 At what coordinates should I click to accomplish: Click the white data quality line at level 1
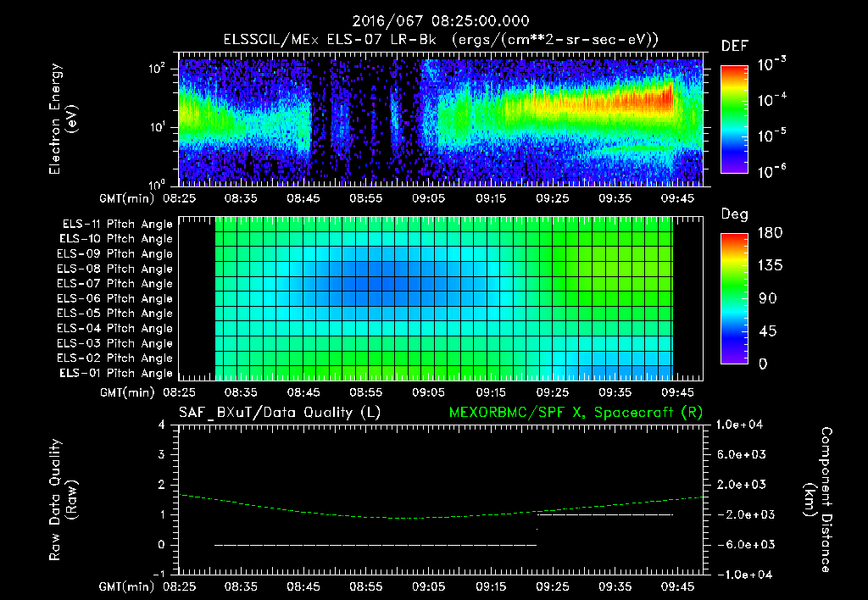coord(605,514)
